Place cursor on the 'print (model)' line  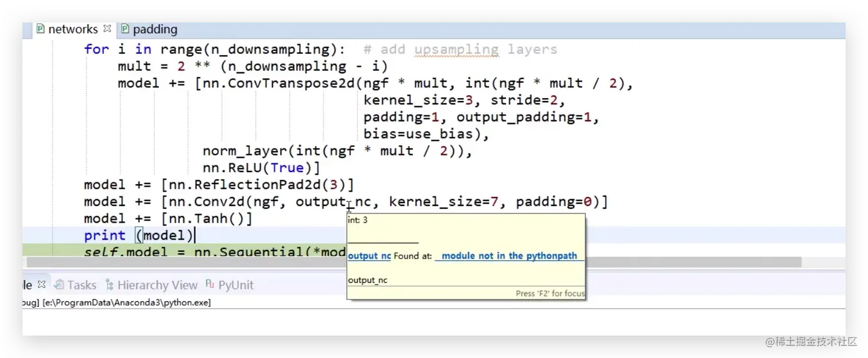tap(139, 235)
